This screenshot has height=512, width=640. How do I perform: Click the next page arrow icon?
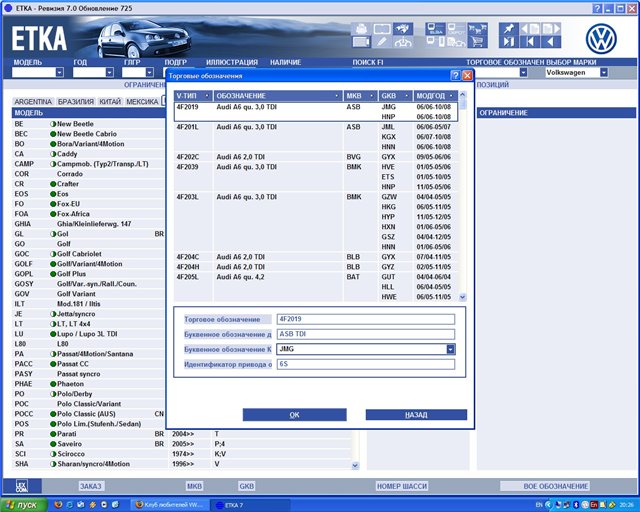[551, 29]
